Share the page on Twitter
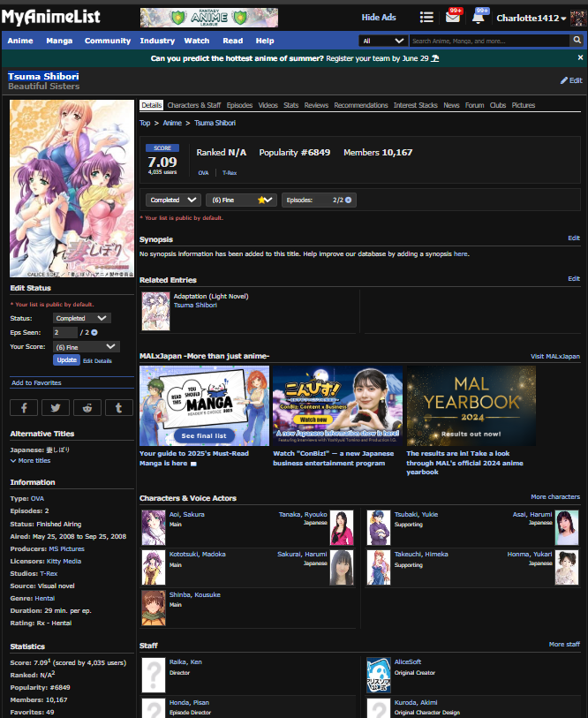This screenshot has width=588, height=718. click(x=56, y=407)
